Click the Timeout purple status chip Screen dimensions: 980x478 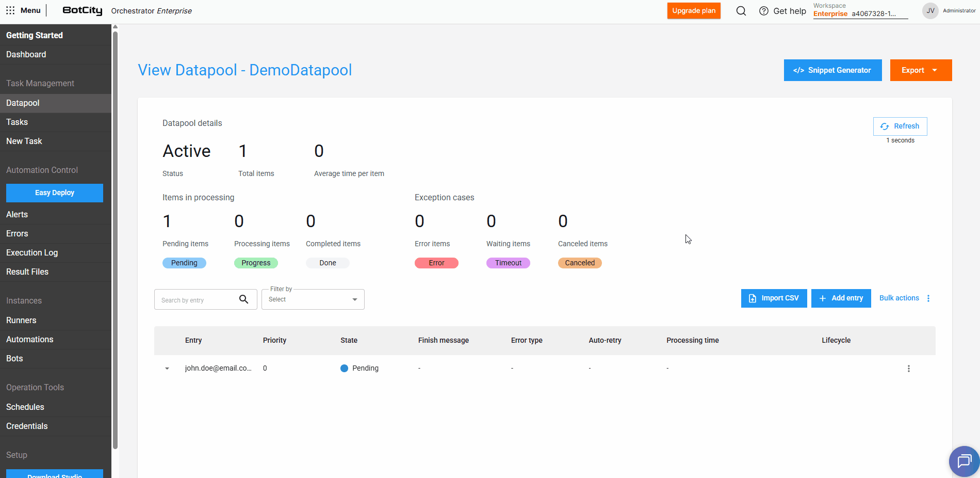(508, 263)
